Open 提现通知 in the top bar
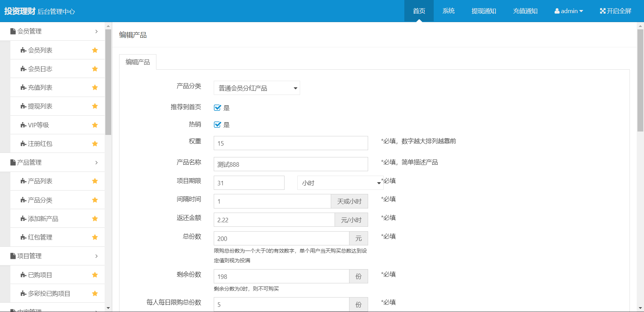Viewport: 644px width, 312px height. 484,11
